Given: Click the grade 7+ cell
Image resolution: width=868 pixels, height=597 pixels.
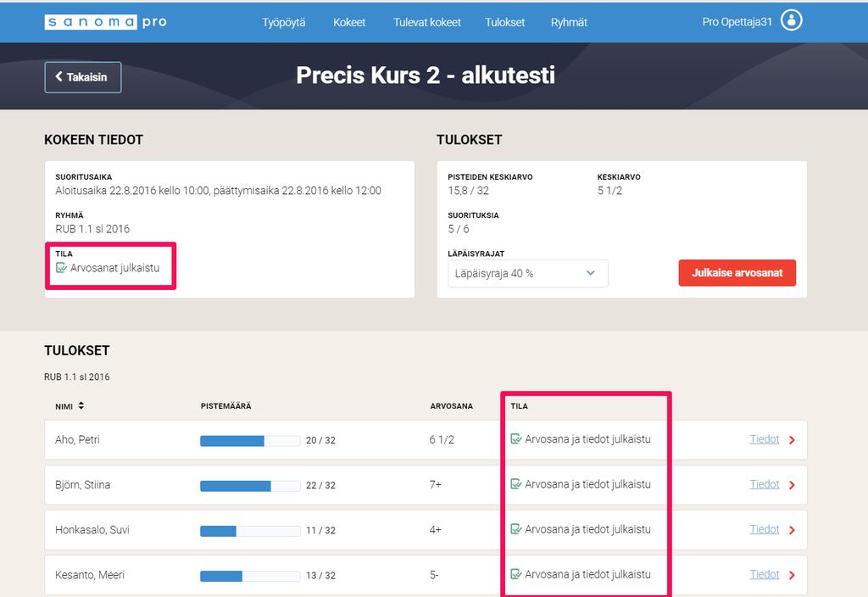Looking at the screenshot, I should click(x=435, y=484).
